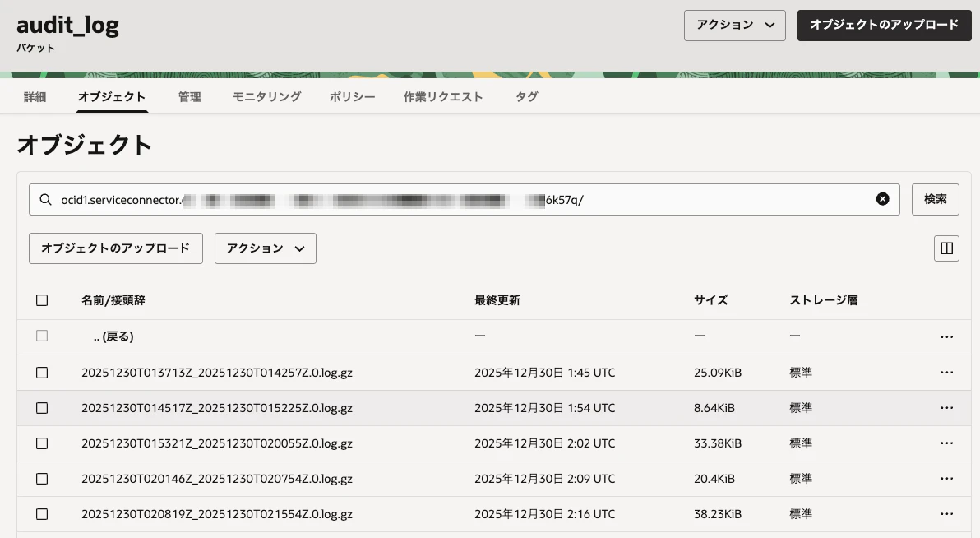Click the size value 25.09KiB
This screenshot has width=980, height=538.
coord(718,372)
